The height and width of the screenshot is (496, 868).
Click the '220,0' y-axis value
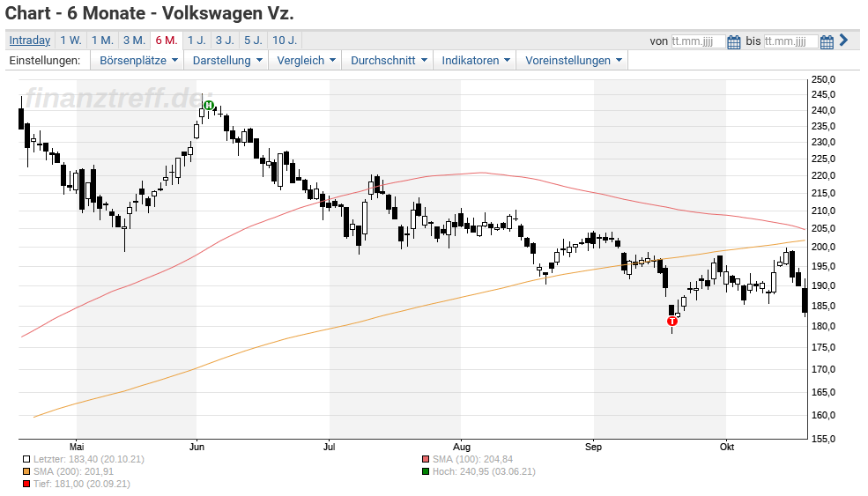[824, 175]
